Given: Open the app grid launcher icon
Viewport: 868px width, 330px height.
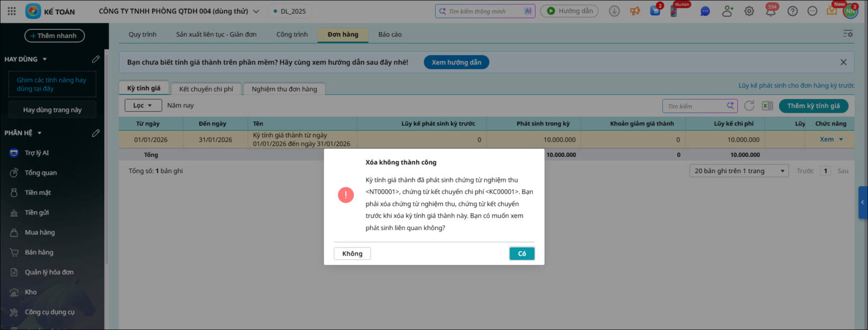Looking at the screenshot, I should pos(11,11).
